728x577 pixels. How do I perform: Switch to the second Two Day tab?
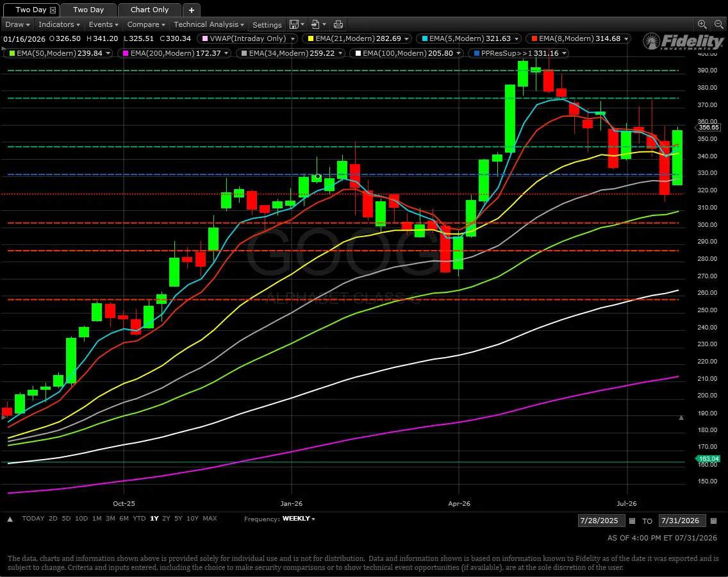coord(88,10)
